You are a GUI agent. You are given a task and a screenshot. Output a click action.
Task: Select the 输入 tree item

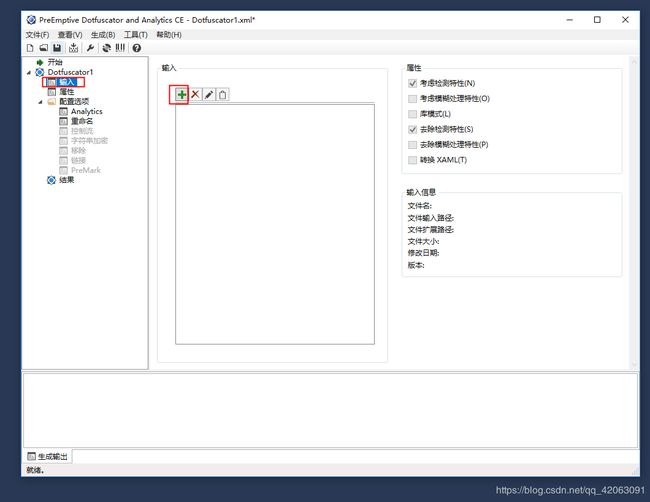pyautogui.click(x=66, y=82)
